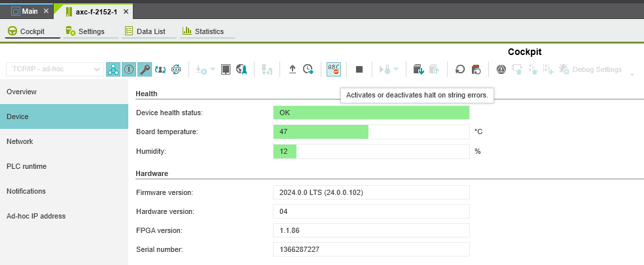Click the change password icon
Viewport: 644px width, 265px height.
tap(176, 69)
